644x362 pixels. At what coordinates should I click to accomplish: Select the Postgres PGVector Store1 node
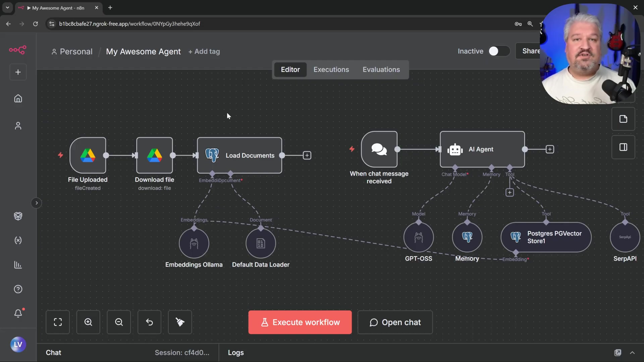[x=546, y=237]
